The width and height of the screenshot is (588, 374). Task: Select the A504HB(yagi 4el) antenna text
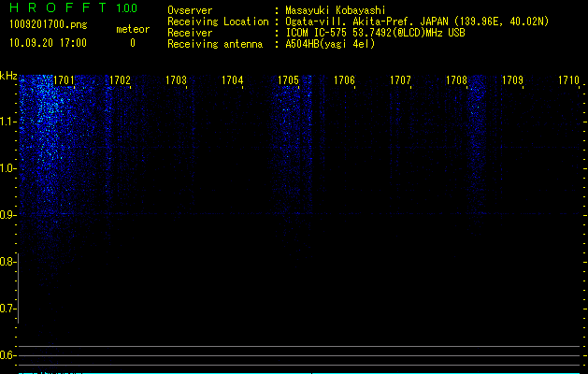[x=330, y=44]
